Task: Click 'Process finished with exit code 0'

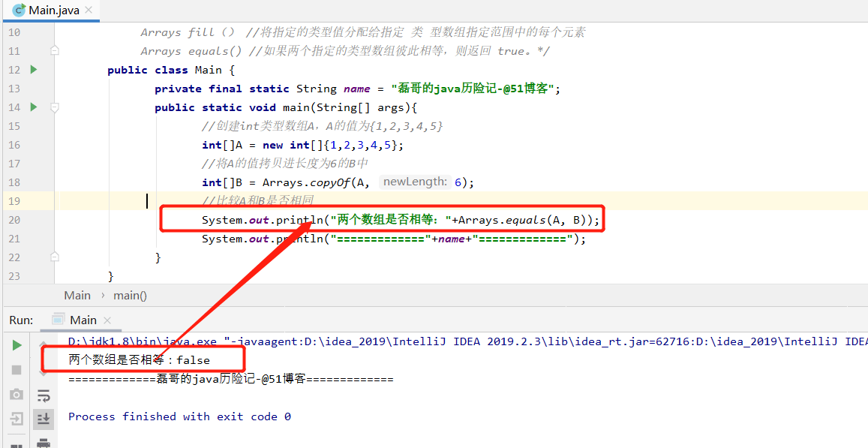Action: tap(179, 416)
